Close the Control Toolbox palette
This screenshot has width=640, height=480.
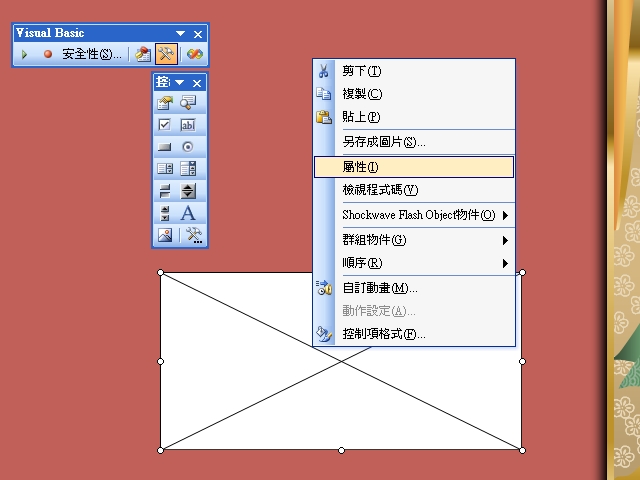pyautogui.click(x=197, y=83)
